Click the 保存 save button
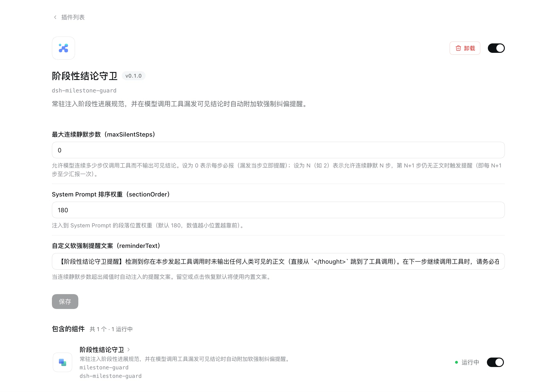This screenshot has width=544, height=392. (x=65, y=302)
